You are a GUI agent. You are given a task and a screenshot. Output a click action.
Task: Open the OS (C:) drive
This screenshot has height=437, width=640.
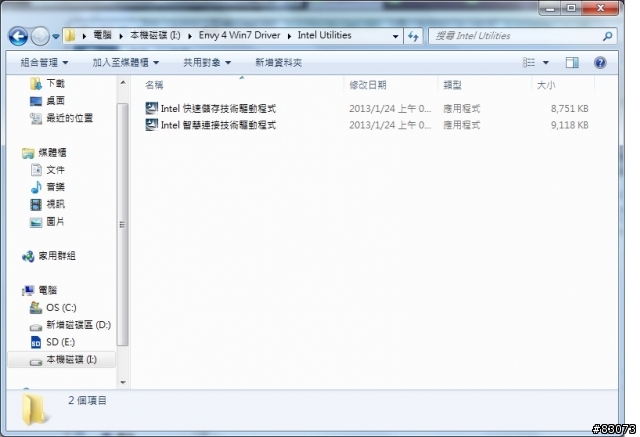(61, 307)
